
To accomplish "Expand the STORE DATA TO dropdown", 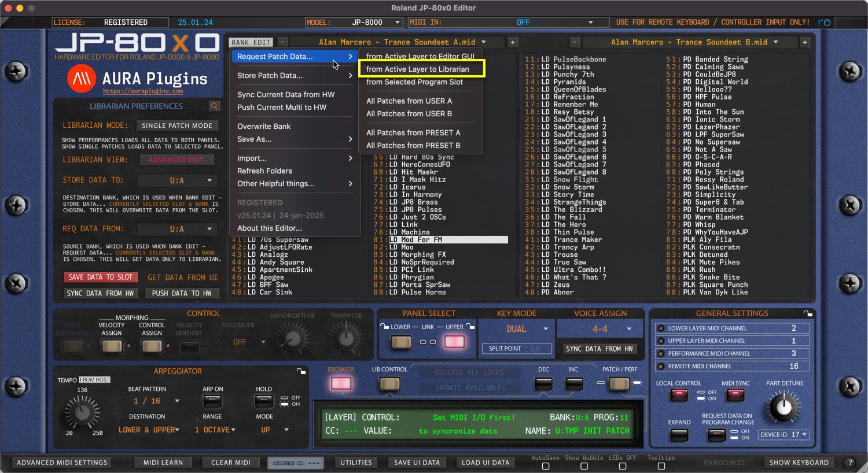I will pos(209,180).
